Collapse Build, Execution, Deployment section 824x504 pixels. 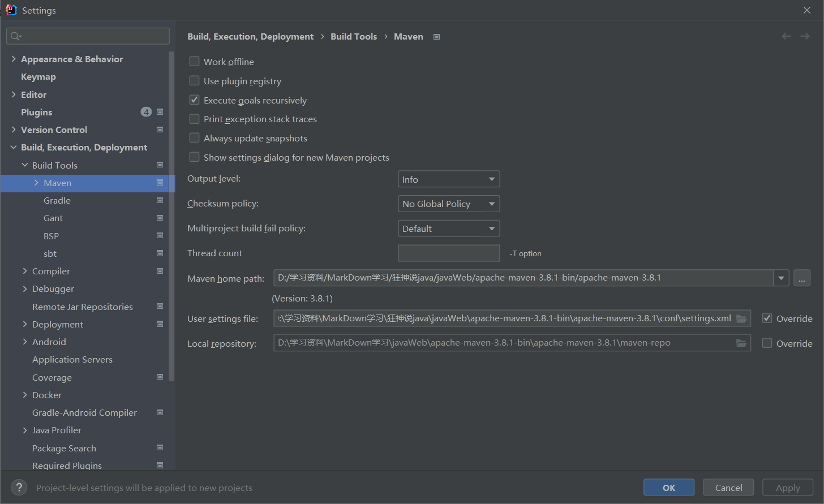14,147
